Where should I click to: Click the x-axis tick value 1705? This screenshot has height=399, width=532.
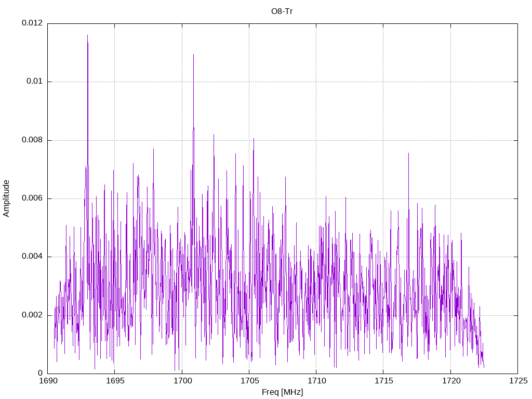(249, 381)
